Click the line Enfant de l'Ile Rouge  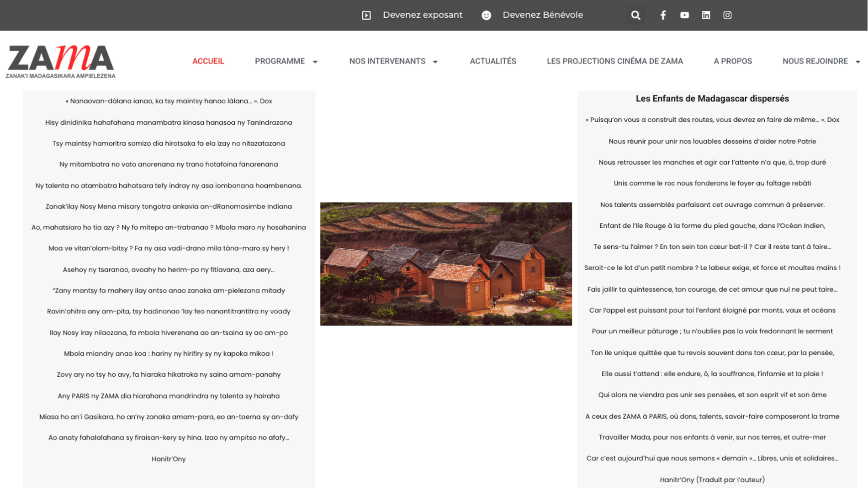[x=712, y=226]
